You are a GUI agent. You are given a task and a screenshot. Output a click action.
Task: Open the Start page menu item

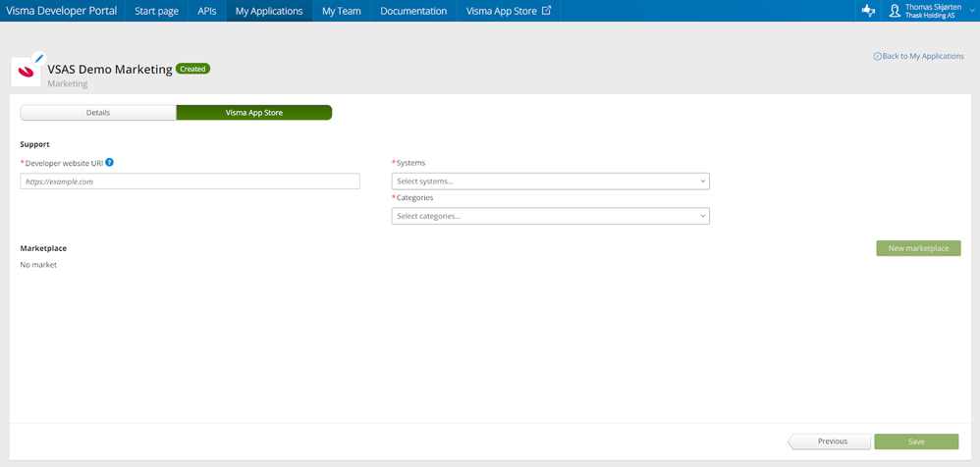pos(157,11)
